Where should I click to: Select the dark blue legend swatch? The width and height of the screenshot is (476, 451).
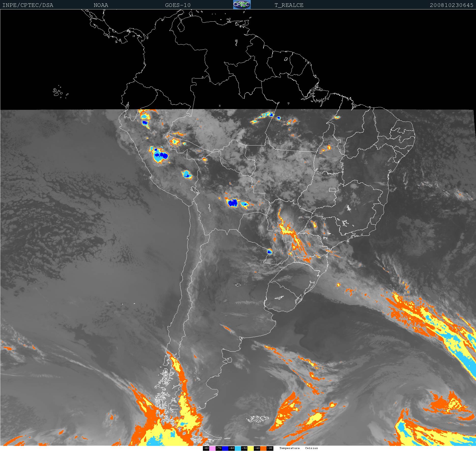pos(225,448)
